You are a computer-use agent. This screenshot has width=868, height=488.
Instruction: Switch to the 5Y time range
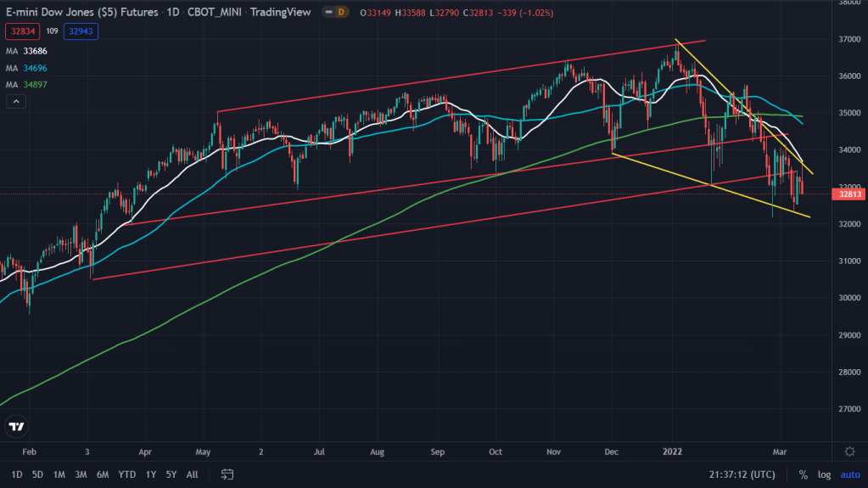(171, 474)
